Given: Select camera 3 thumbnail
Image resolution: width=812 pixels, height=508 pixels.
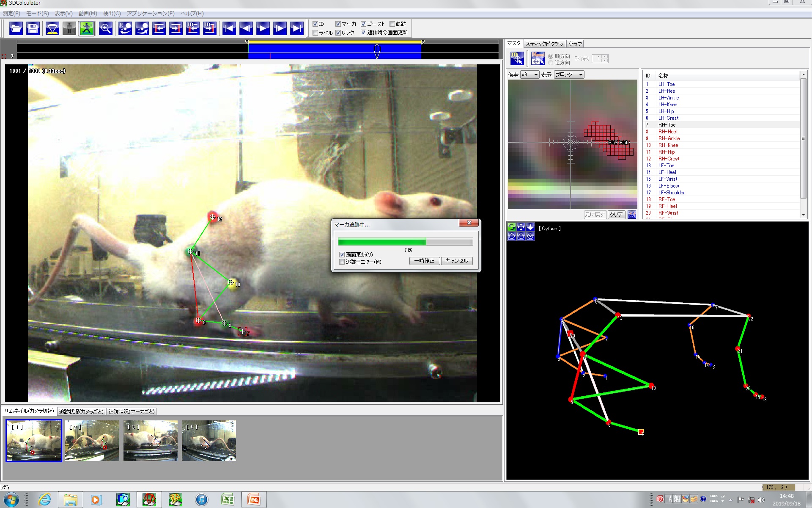Looking at the screenshot, I should click(x=151, y=440).
